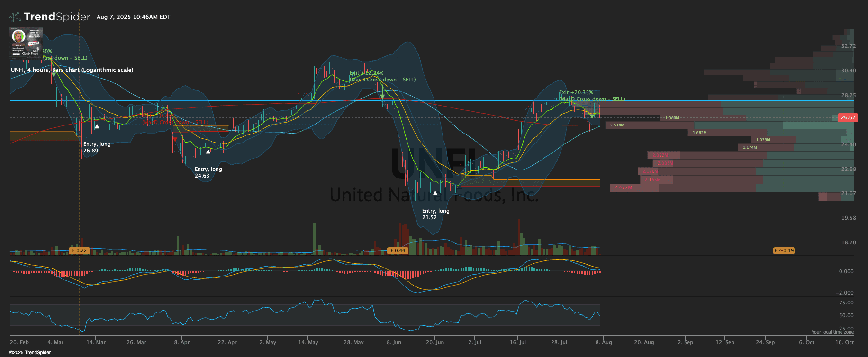This screenshot has width=868, height=357.
Task: Click the 1.682M volume profile label
Action: point(699,133)
